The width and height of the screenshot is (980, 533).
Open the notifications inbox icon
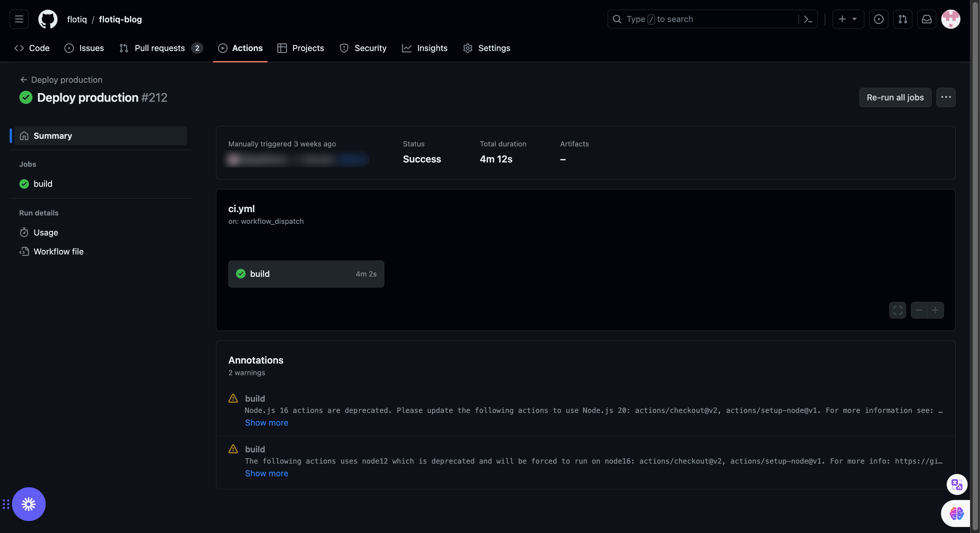pyautogui.click(x=926, y=19)
